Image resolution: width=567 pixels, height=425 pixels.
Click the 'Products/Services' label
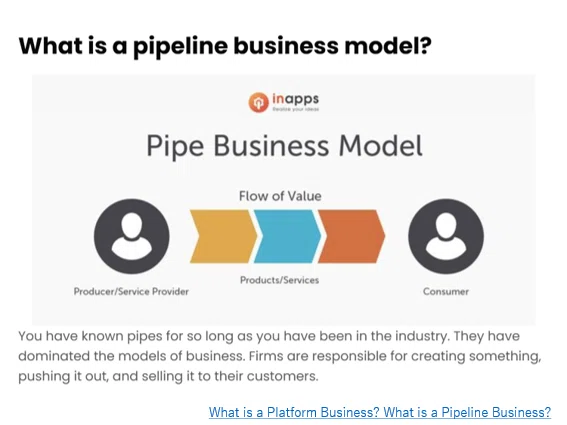pos(280,280)
